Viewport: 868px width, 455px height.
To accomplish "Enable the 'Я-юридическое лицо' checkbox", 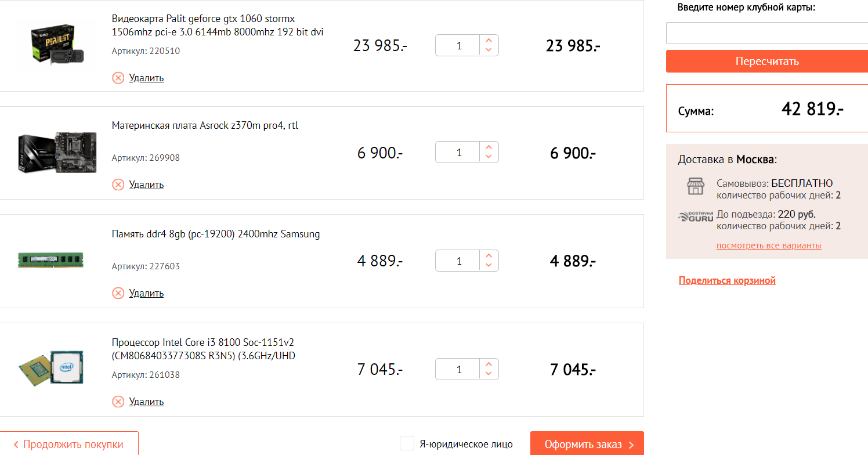I will click(x=407, y=443).
